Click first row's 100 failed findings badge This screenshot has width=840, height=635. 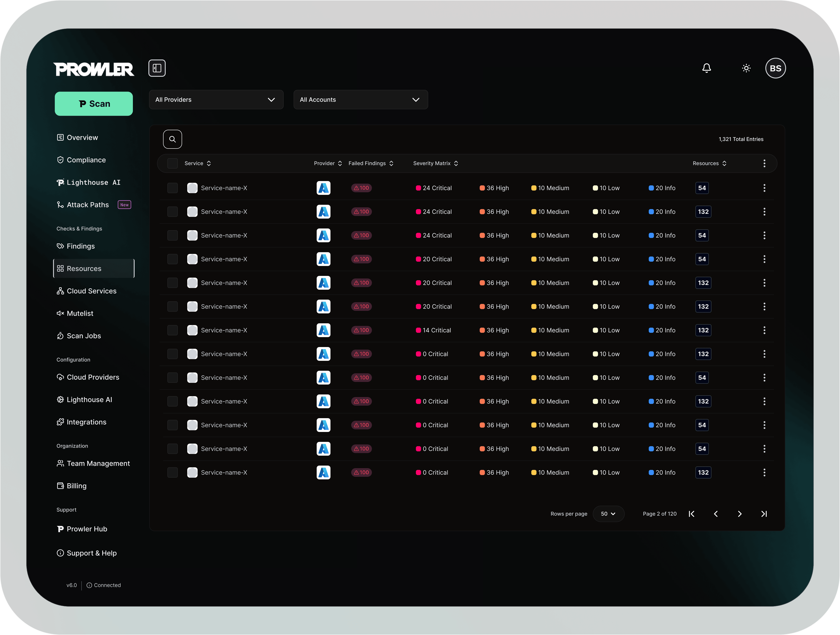(x=362, y=188)
